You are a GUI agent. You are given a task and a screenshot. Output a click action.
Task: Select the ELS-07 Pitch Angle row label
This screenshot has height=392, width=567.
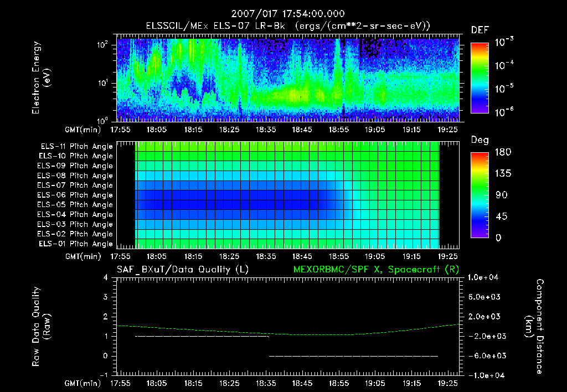coord(75,185)
